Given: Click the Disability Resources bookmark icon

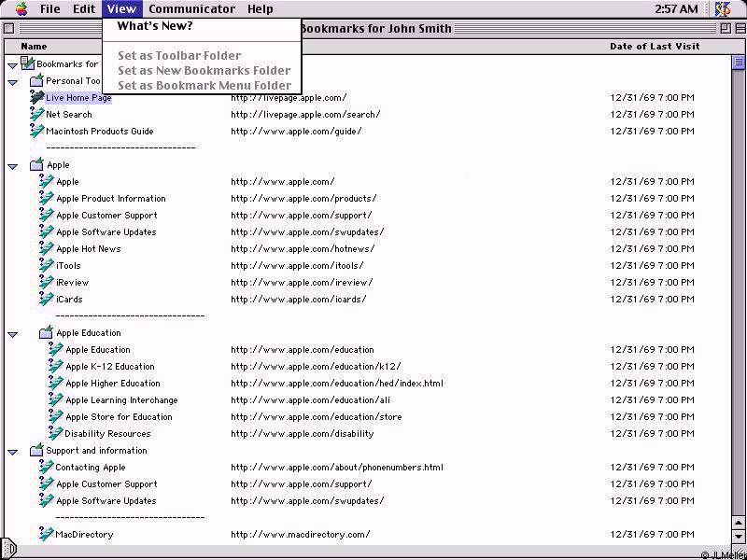Looking at the screenshot, I should click(55, 434).
